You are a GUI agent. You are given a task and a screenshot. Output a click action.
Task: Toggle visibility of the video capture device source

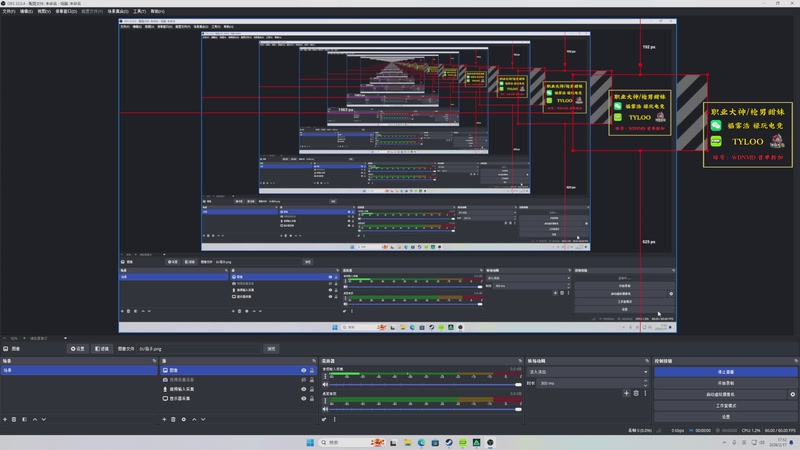point(304,380)
